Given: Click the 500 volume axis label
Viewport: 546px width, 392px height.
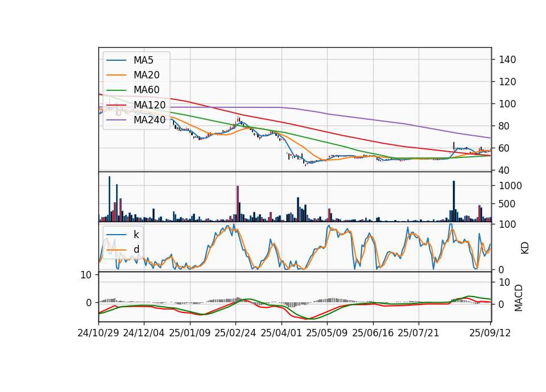Looking at the screenshot, I should [x=507, y=204].
